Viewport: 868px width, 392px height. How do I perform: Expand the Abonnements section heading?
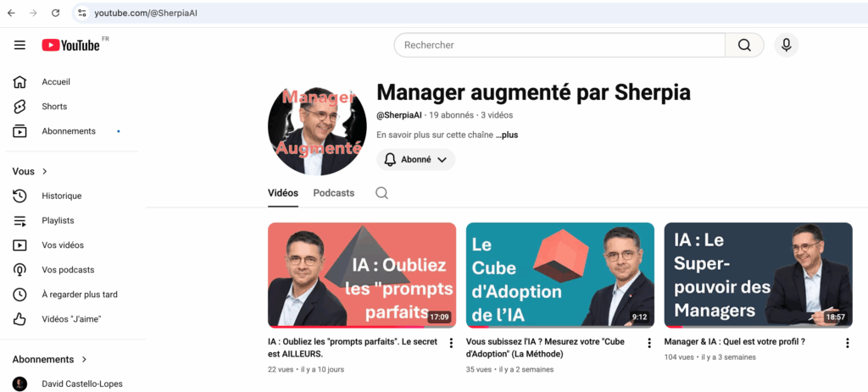pos(50,359)
